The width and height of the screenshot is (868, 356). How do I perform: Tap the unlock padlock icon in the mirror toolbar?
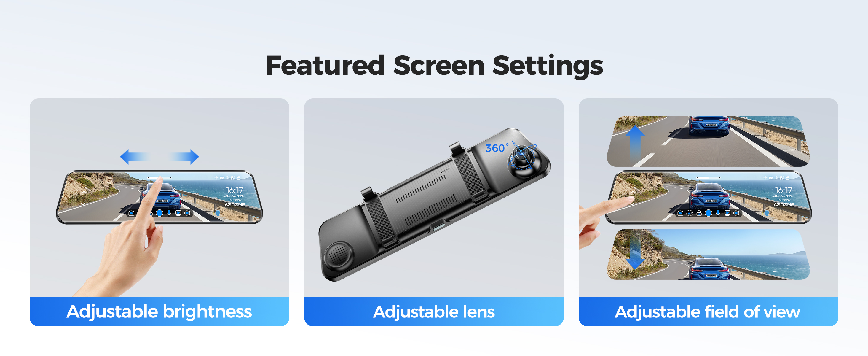point(699,213)
